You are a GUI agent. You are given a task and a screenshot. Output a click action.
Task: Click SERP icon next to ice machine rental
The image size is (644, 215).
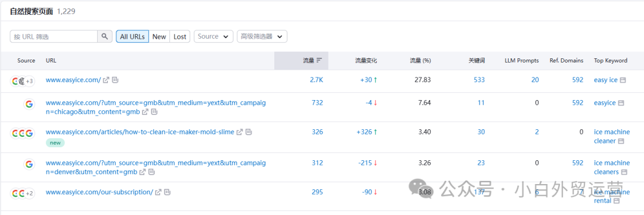617,201
